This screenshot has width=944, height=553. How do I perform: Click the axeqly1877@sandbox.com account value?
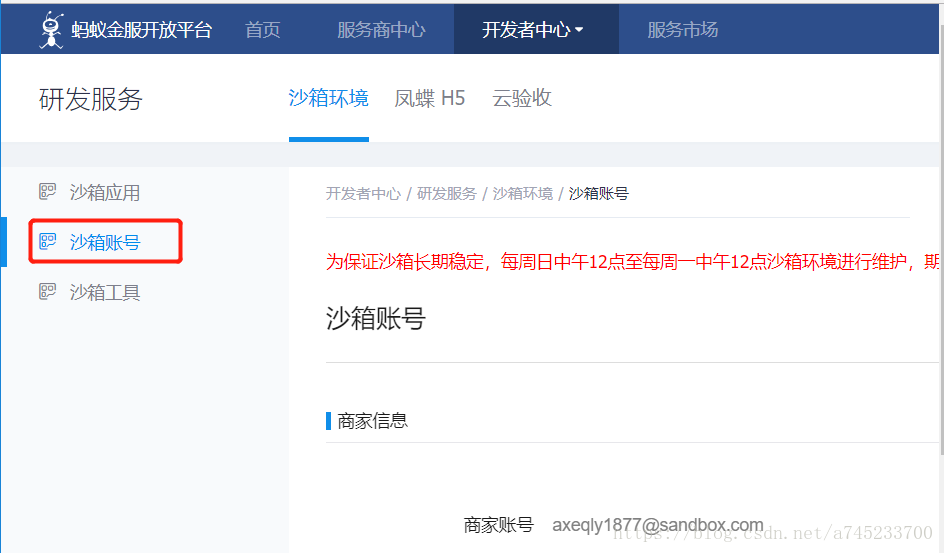point(657,525)
